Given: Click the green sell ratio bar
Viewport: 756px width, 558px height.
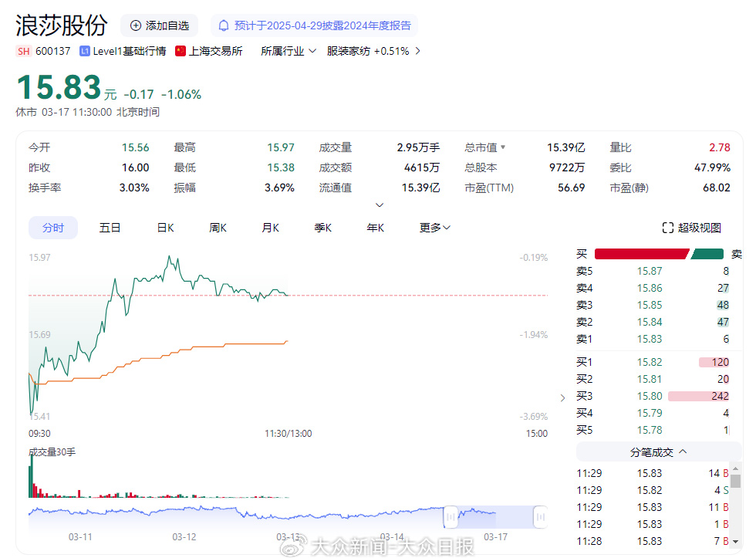Looking at the screenshot, I should click(x=707, y=254).
